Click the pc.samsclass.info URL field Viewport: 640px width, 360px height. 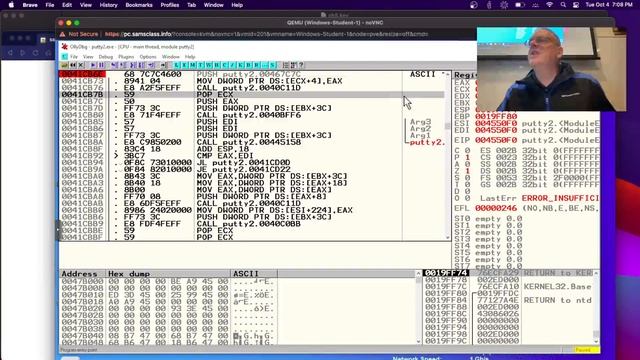point(266,34)
